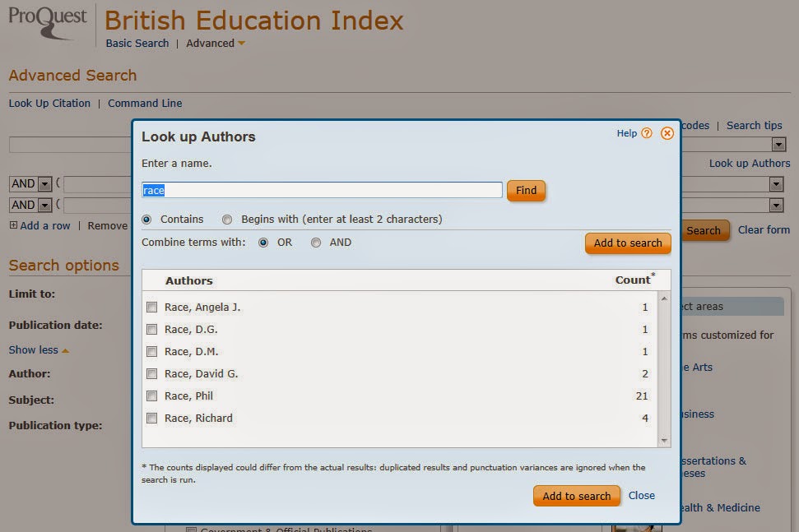799x532 pixels.
Task: Open Look Up Citation
Action: pos(49,104)
